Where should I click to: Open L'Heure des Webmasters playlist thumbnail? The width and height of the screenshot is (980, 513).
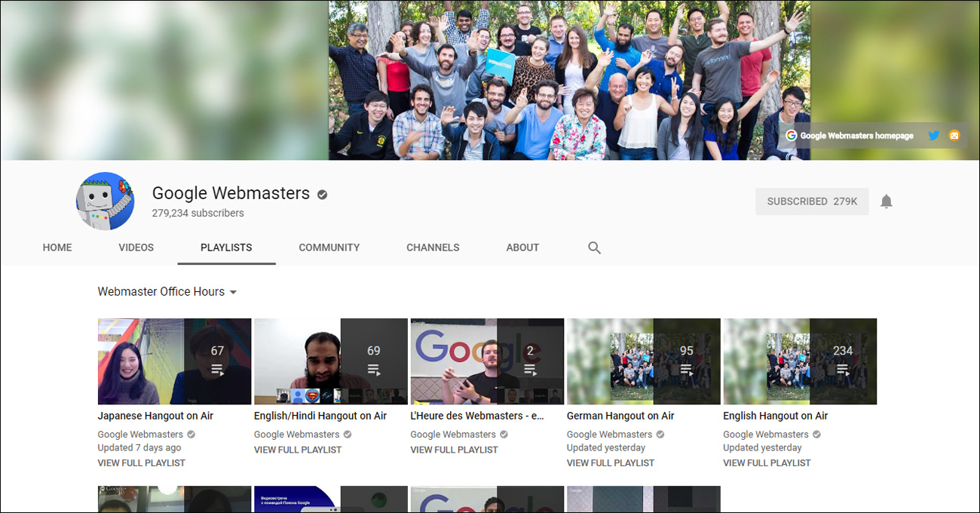(x=487, y=361)
